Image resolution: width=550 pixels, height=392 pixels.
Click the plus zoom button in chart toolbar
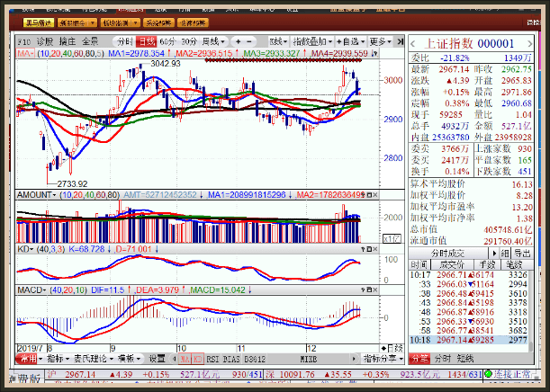click(239, 41)
